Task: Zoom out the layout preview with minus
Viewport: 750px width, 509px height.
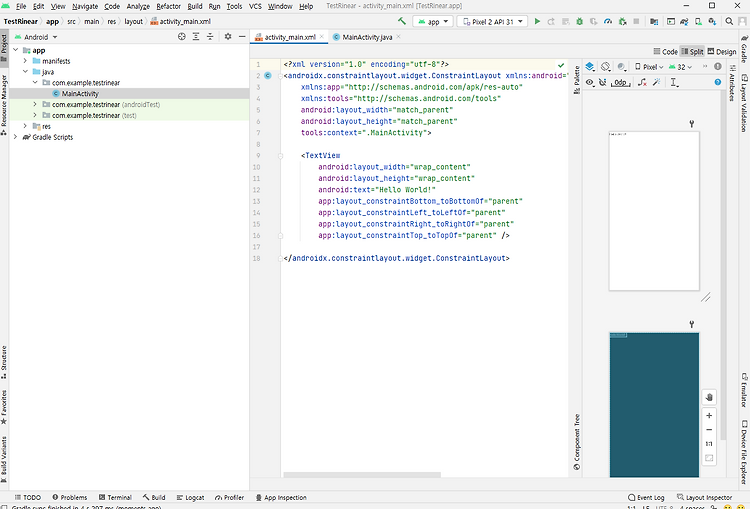Action: click(709, 430)
